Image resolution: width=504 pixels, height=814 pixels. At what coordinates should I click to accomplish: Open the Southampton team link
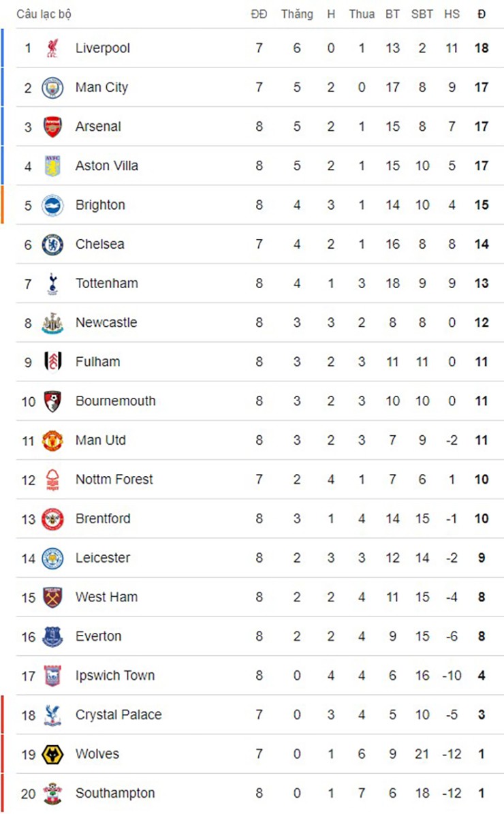pyautogui.click(x=114, y=794)
